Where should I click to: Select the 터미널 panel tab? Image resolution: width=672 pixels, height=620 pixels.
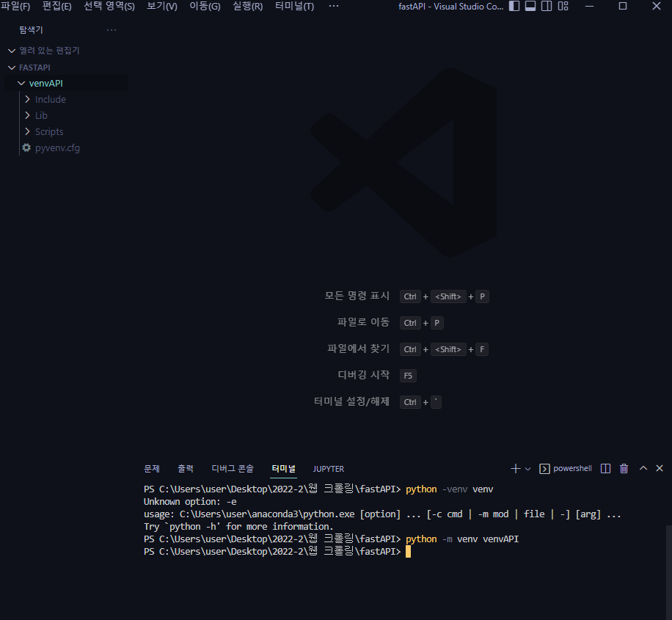tap(283, 469)
